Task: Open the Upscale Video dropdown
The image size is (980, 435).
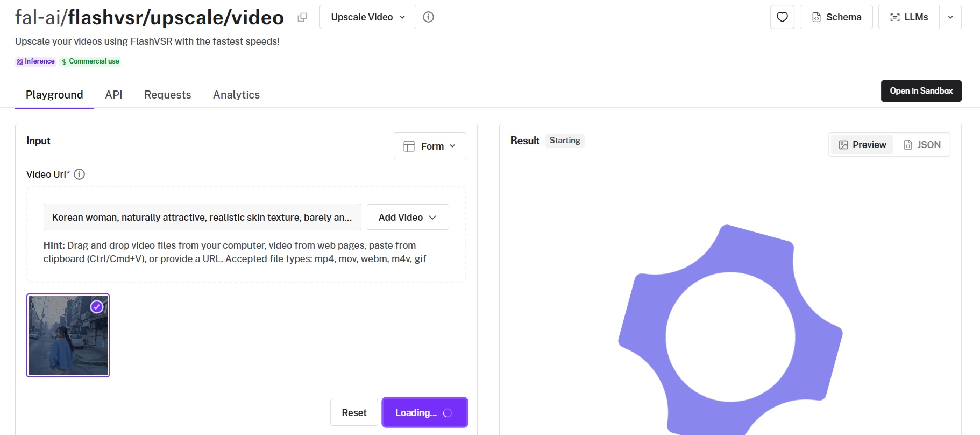Action: click(x=368, y=17)
